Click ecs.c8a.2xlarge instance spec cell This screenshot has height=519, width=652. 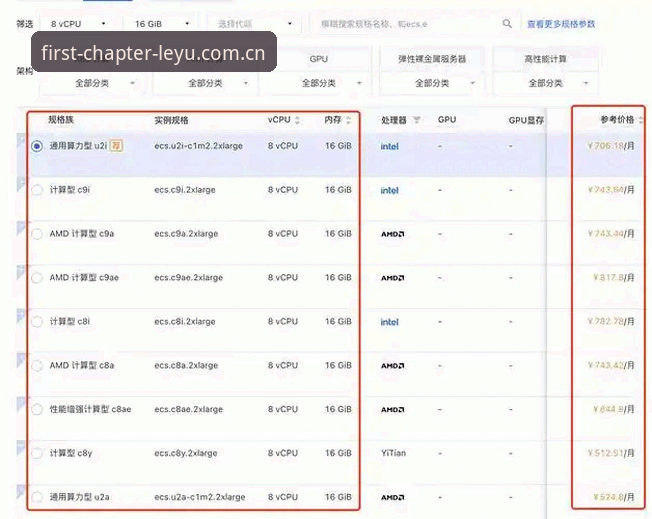click(x=186, y=366)
